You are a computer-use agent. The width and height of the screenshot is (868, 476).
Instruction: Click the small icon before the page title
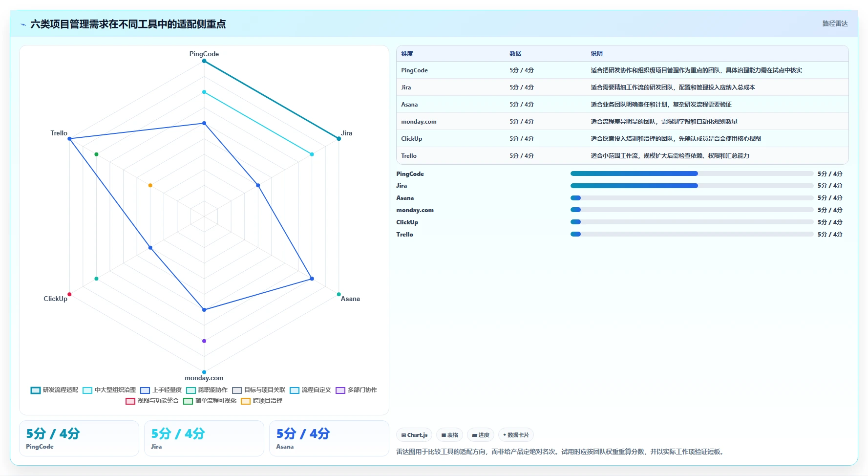tap(23, 24)
